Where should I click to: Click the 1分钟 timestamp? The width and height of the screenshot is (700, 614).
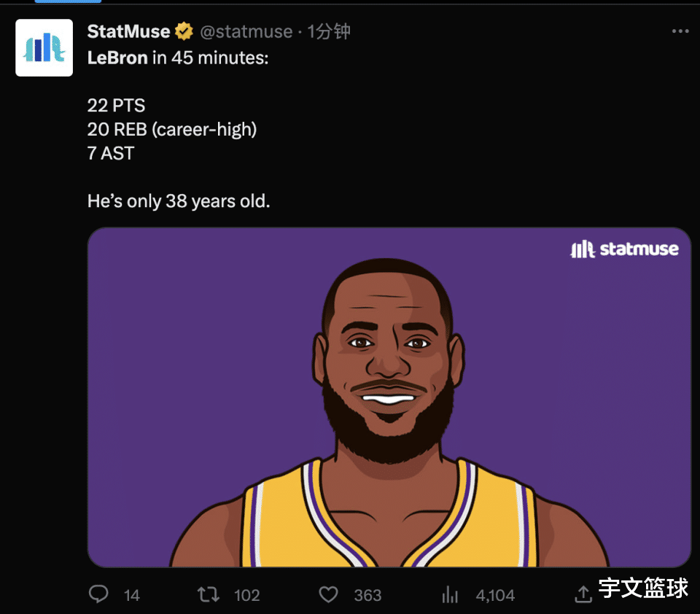(329, 31)
